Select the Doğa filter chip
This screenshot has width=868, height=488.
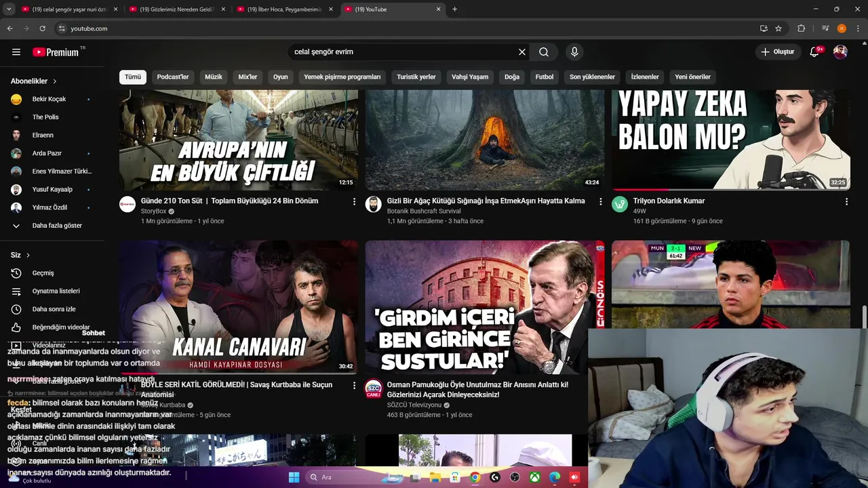512,77
